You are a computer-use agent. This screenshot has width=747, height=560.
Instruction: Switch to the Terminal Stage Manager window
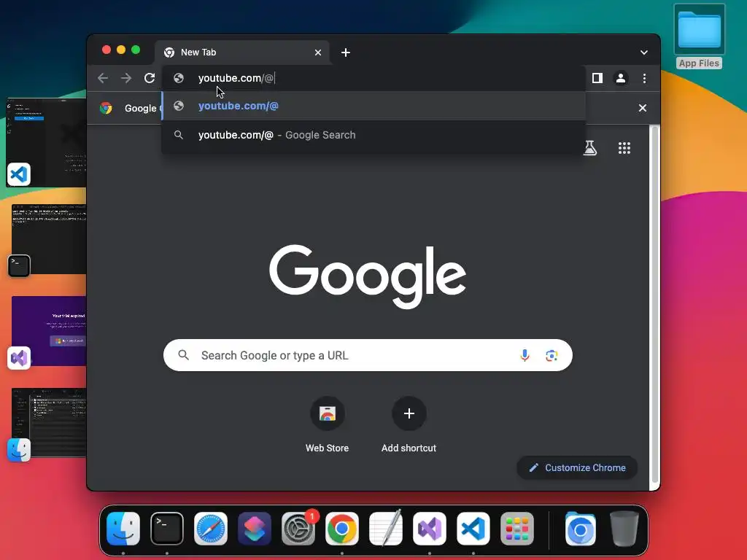[x=48, y=241]
